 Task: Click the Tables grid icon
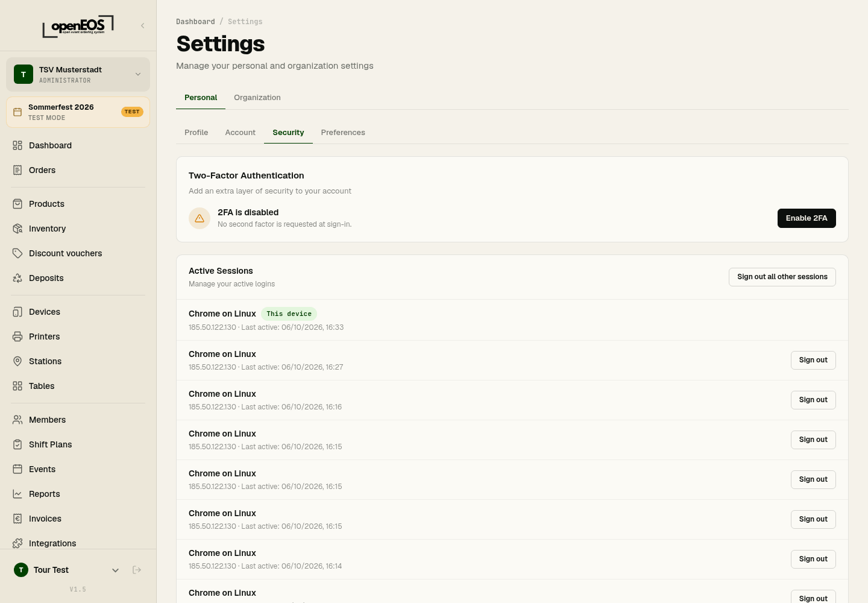point(17,386)
